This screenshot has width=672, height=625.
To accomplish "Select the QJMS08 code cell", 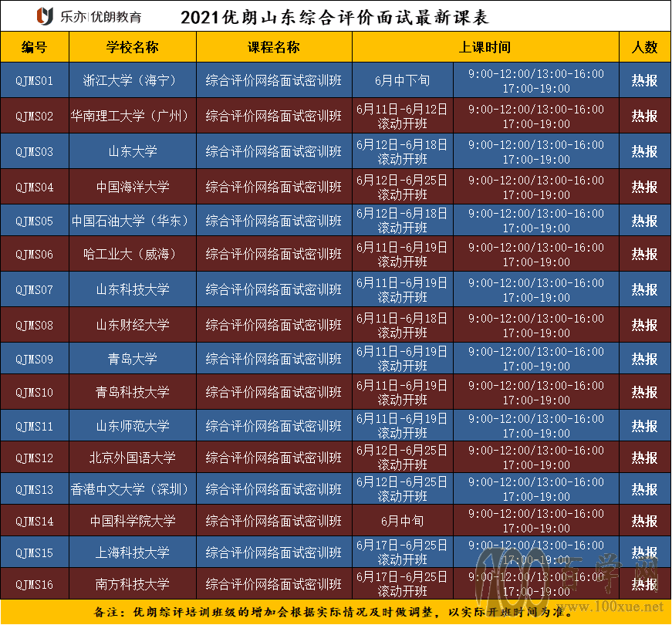I will [x=34, y=326].
